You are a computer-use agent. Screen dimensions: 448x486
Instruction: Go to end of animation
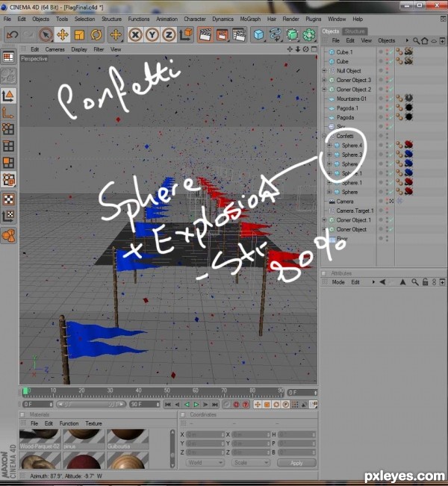click(215, 404)
